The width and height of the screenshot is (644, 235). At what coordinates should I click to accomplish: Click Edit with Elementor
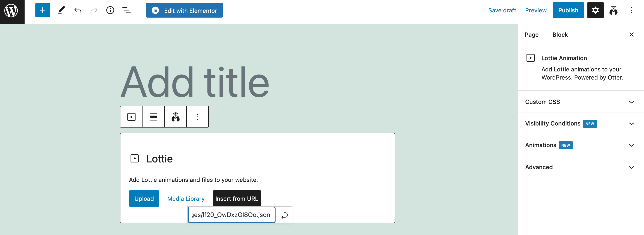(x=184, y=10)
